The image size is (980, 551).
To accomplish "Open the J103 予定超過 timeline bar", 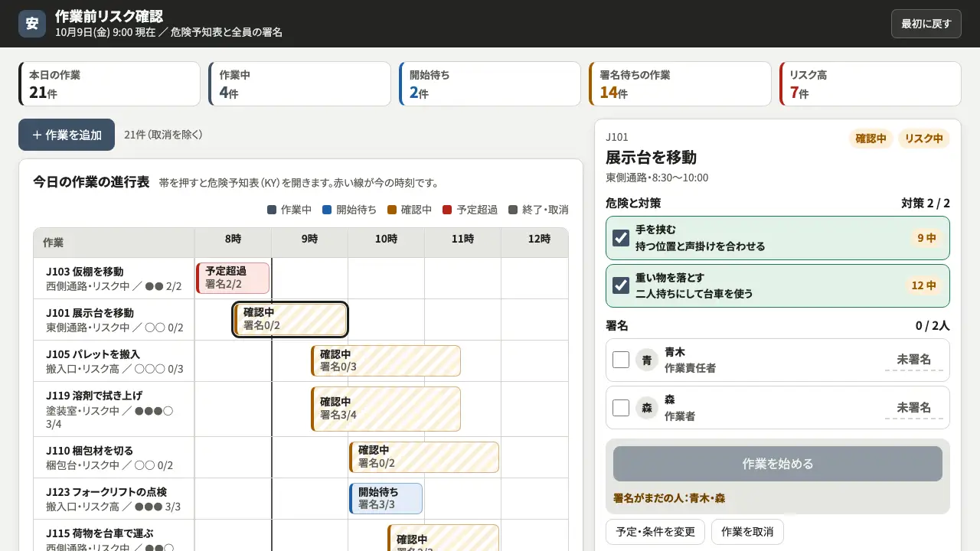I will tap(233, 278).
